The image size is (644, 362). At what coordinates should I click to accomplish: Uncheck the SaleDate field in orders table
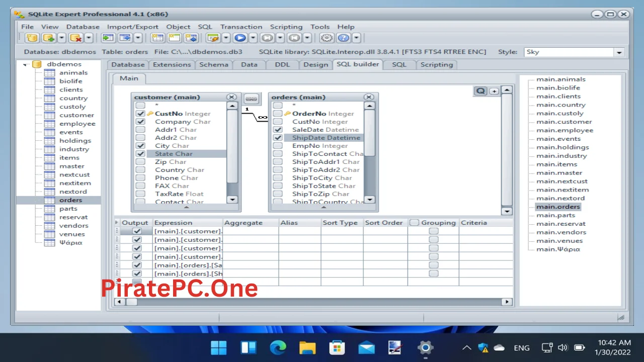[x=277, y=130]
